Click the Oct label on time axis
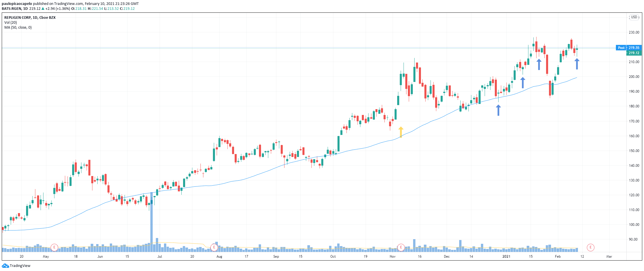The height and width of the screenshot is (271, 644). click(333, 257)
